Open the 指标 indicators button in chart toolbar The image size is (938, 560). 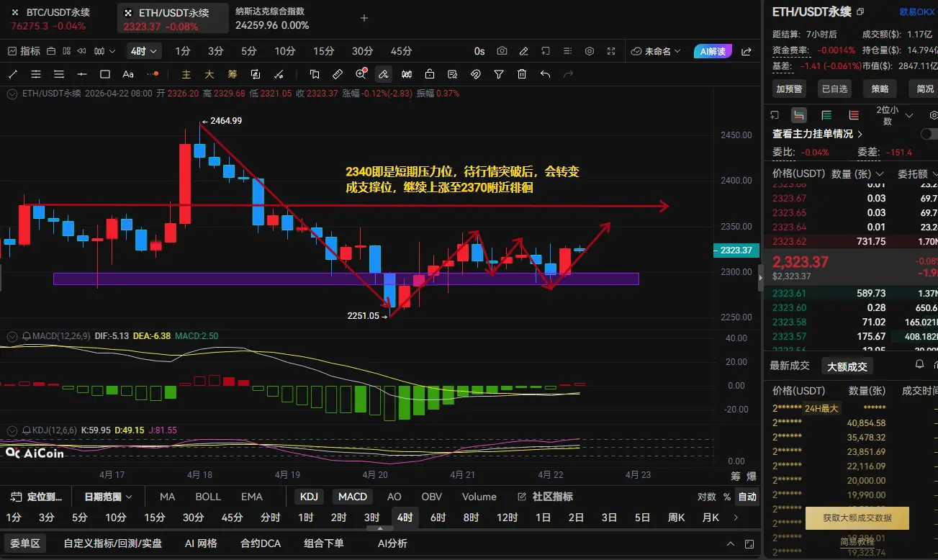tap(24, 51)
